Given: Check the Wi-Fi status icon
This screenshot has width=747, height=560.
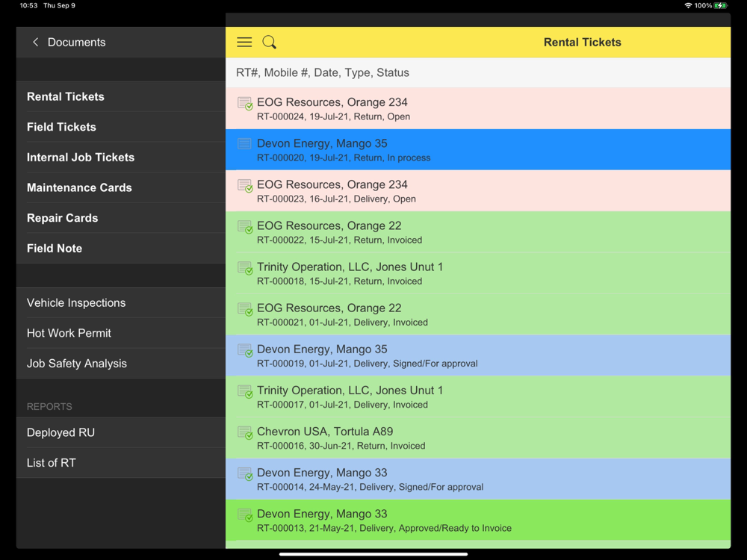Looking at the screenshot, I should [688, 6].
